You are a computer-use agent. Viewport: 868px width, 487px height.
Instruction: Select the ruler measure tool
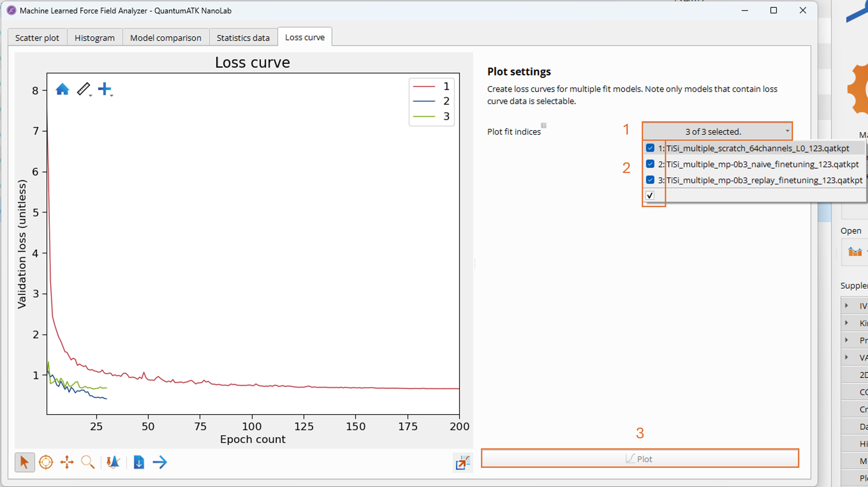[x=83, y=89]
